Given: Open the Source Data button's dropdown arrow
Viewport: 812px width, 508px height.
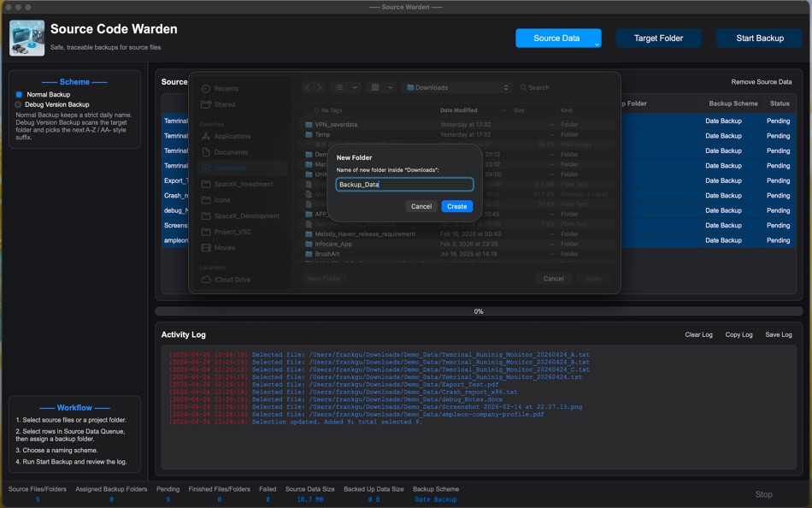Looking at the screenshot, I should tap(597, 44).
